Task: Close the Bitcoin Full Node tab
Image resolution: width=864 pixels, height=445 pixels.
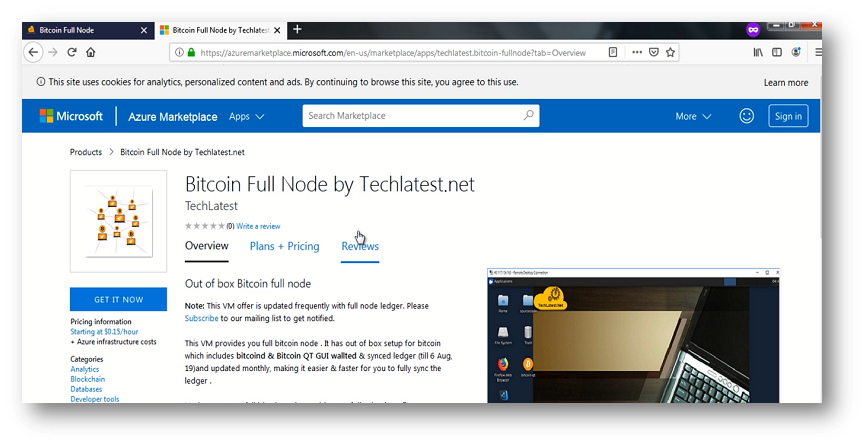Action: (x=144, y=30)
